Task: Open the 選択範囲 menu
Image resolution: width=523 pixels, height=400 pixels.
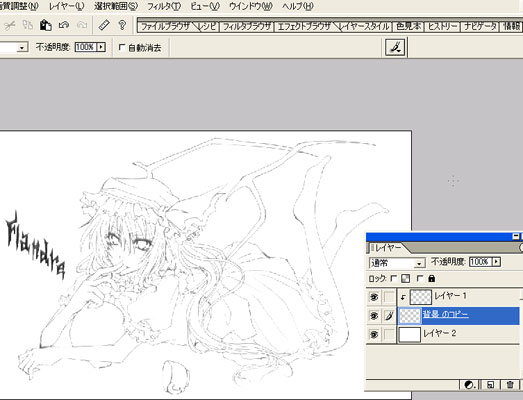Action: coord(115,6)
